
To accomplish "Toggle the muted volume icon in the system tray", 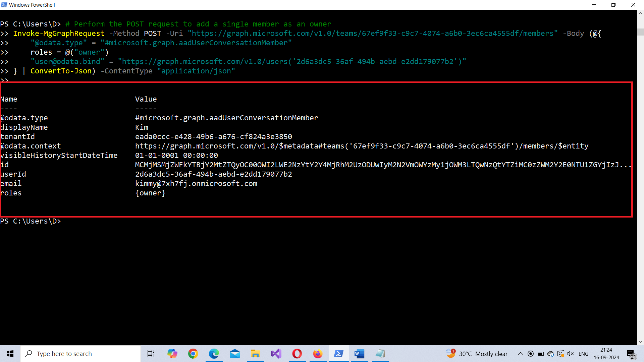I will (571, 354).
